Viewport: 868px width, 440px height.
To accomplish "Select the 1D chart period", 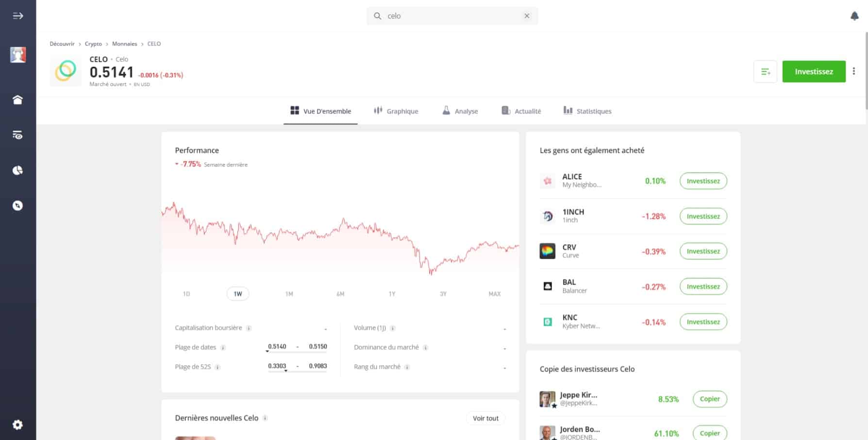I will point(186,294).
